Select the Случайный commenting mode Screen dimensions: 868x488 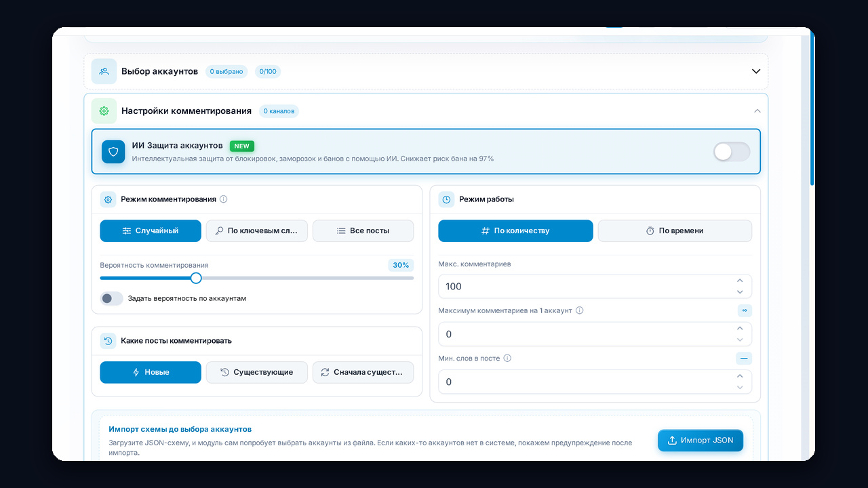pos(151,230)
